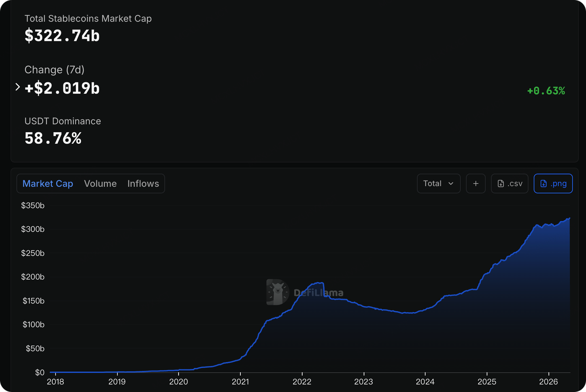
Task: Click the Total Stablecoins Market Cap heading
Action: (x=88, y=19)
